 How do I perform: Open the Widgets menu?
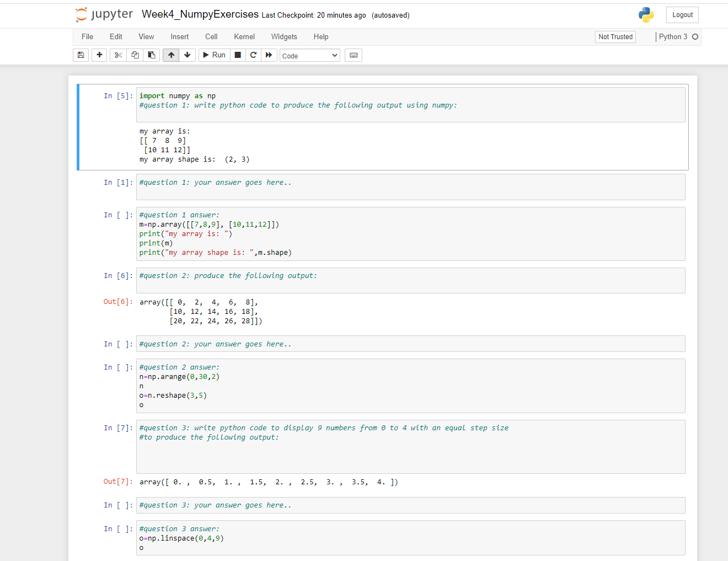click(284, 37)
